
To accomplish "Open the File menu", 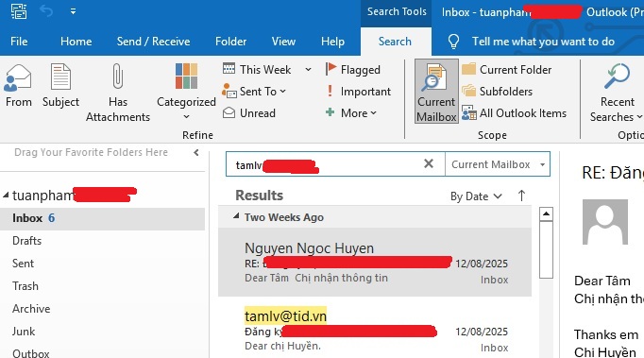I will click(19, 42).
